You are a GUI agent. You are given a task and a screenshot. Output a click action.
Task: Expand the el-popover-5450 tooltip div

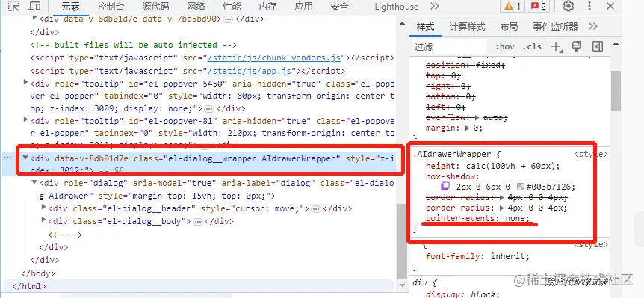(x=25, y=83)
